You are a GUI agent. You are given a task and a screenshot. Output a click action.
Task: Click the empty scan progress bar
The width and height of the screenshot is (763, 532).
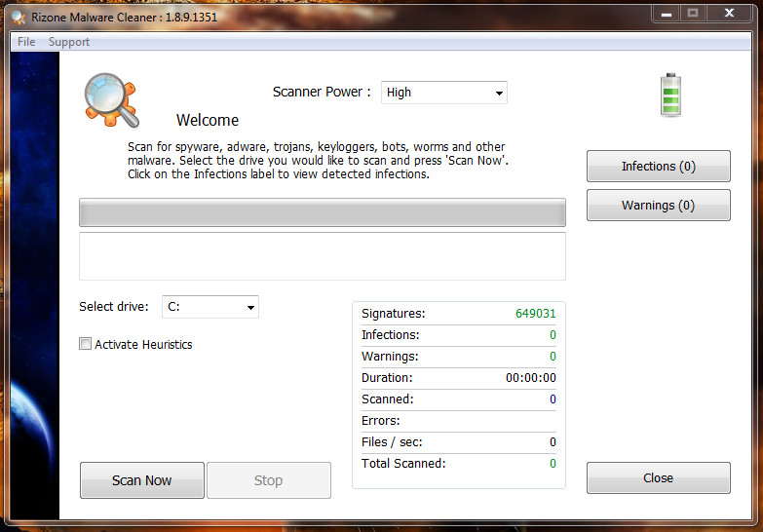[323, 212]
